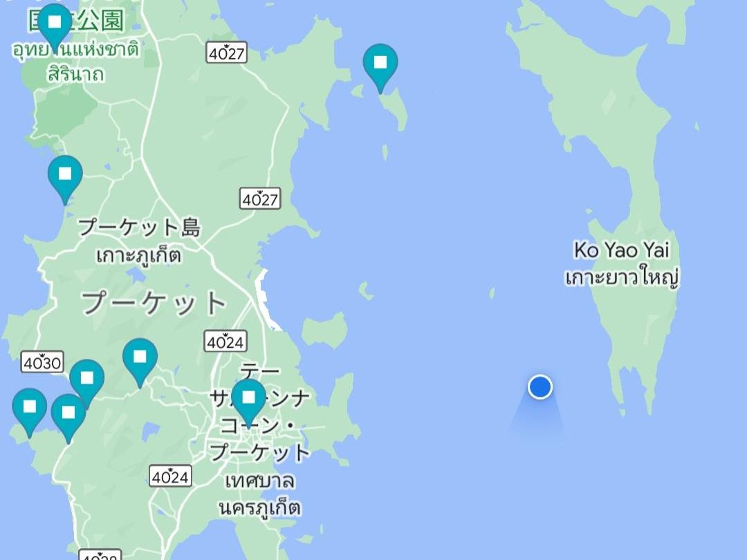
Task: Click the Ko Yao Yai island label
Action: (622, 250)
